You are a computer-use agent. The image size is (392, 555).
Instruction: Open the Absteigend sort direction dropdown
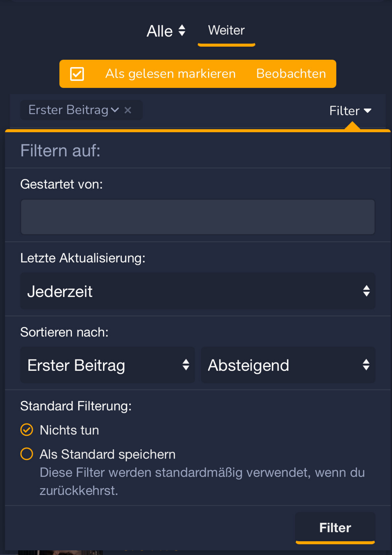(x=288, y=365)
